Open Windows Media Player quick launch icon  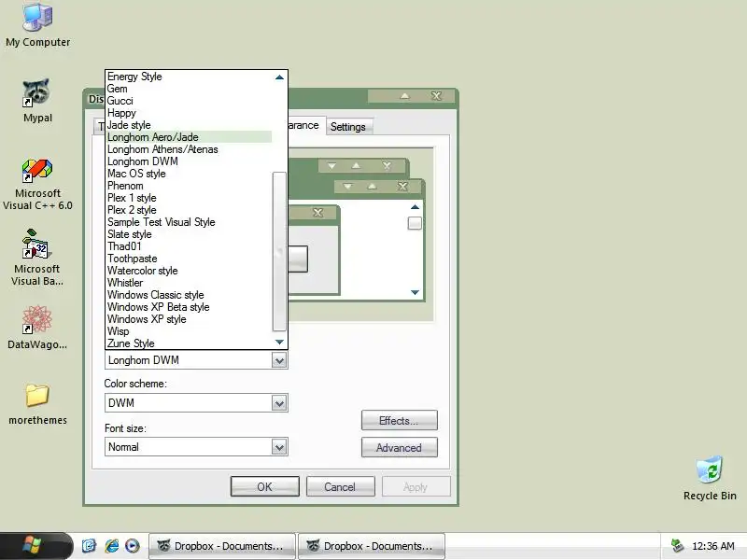(x=132, y=546)
